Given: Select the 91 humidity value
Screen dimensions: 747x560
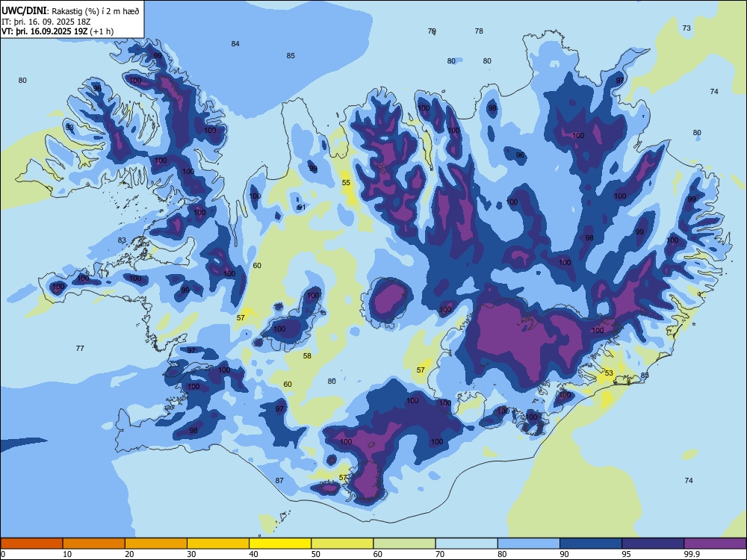Looking at the screenshot, I should click(x=301, y=208).
